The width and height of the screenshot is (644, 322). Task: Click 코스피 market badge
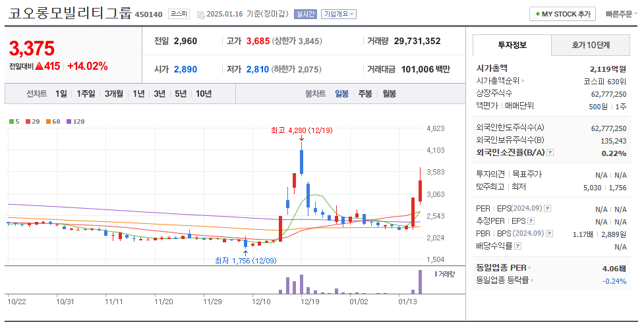pos(179,14)
